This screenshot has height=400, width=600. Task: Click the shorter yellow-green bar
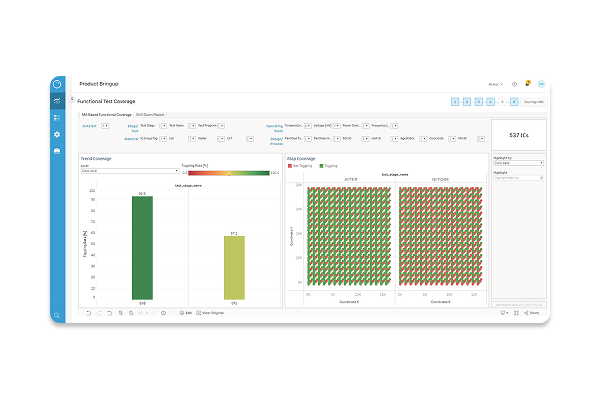pos(234,268)
